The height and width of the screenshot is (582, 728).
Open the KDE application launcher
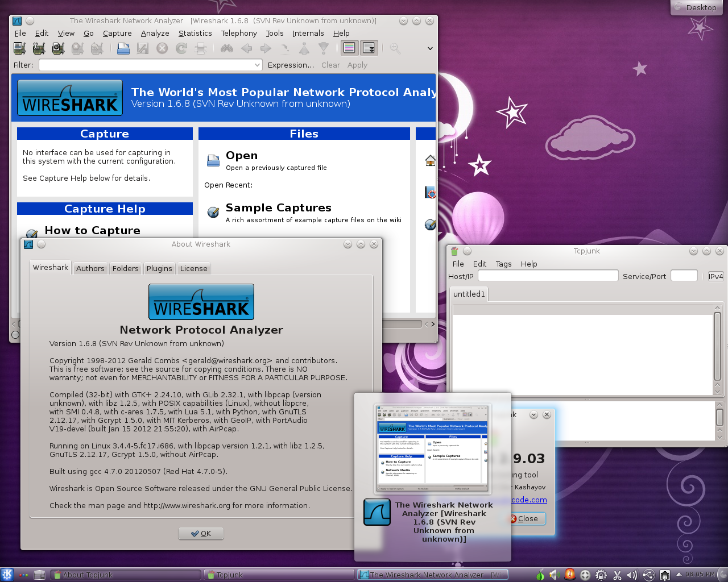point(7,575)
